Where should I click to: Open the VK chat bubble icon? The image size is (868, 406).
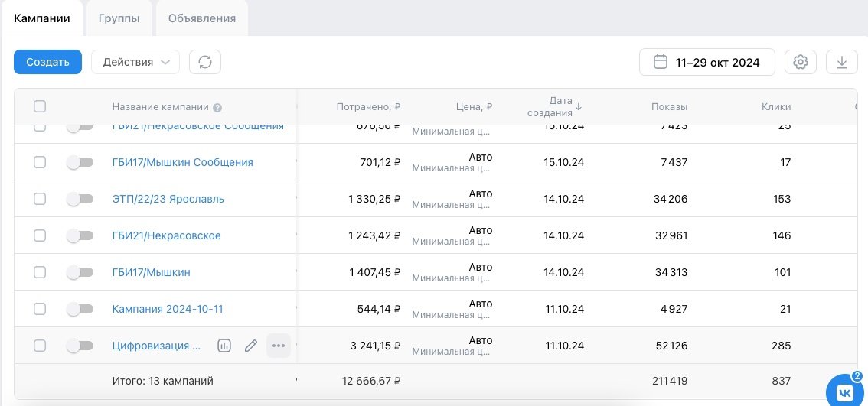[845, 391]
